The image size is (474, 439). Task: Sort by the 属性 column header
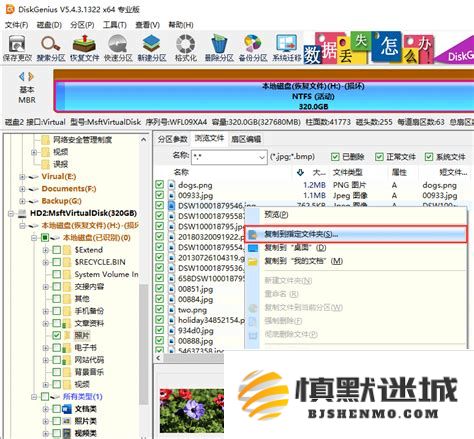point(399,172)
